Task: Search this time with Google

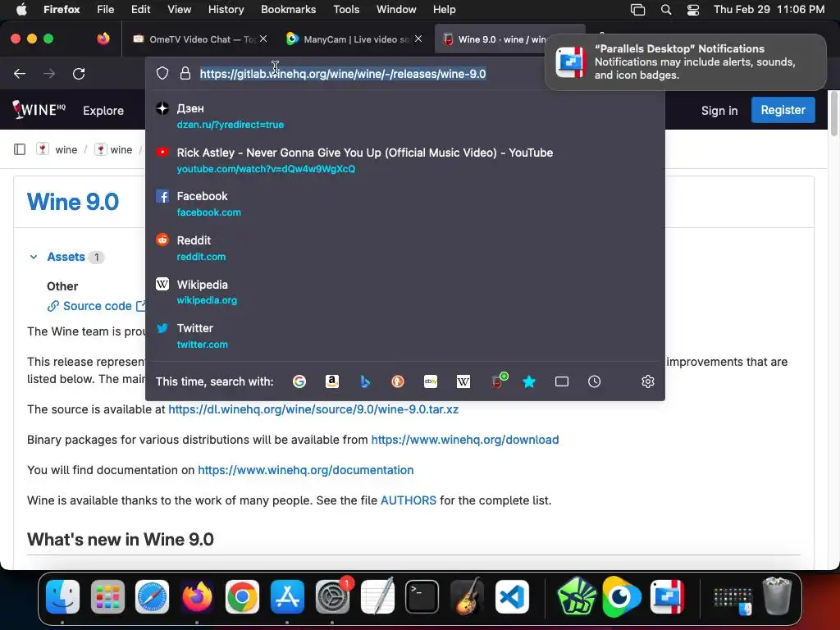Action: (299, 381)
